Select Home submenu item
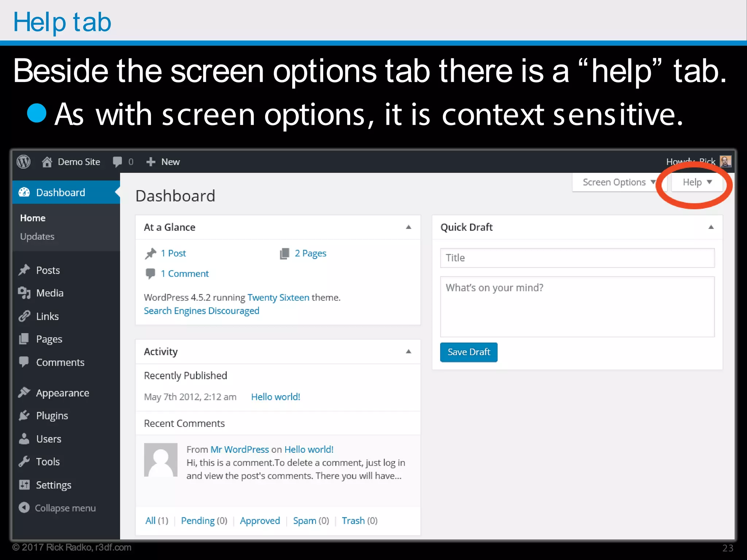 [x=33, y=218]
